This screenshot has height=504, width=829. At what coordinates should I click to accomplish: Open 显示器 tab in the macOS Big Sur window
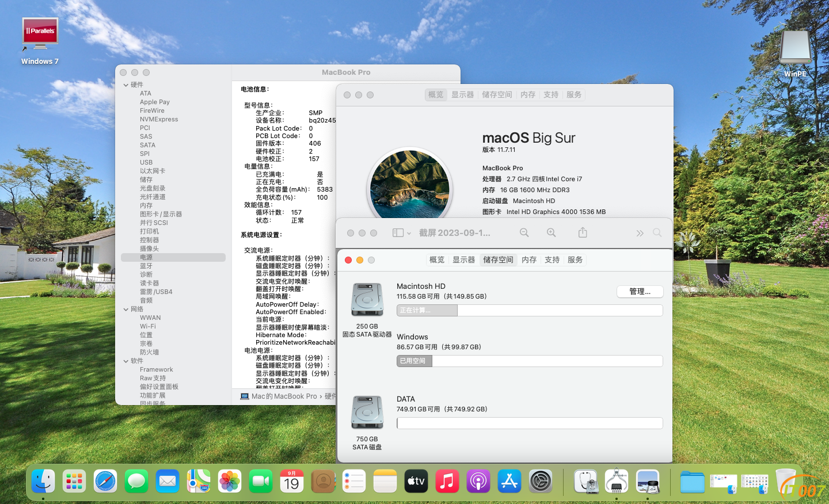pyautogui.click(x=462, y=95)
